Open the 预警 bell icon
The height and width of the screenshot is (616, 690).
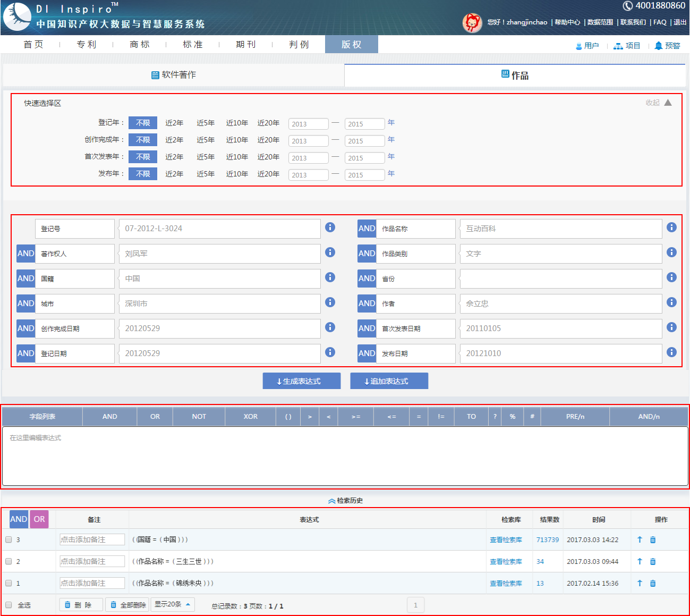(659, 46)
